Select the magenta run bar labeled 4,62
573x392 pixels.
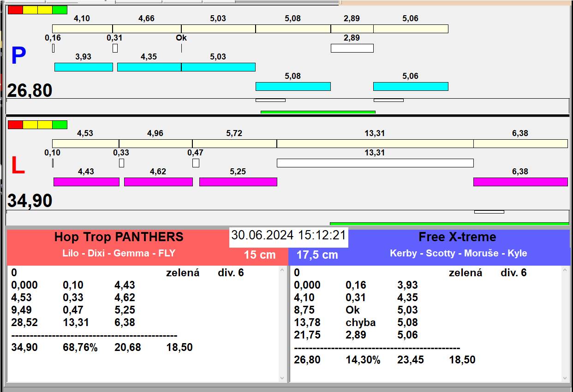coord(158,182)
